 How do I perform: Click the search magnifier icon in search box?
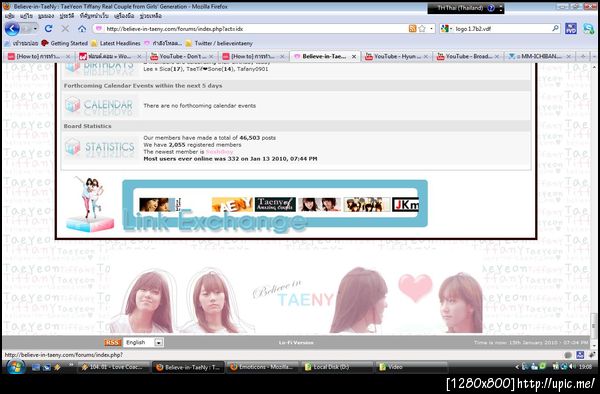(555, 28)
